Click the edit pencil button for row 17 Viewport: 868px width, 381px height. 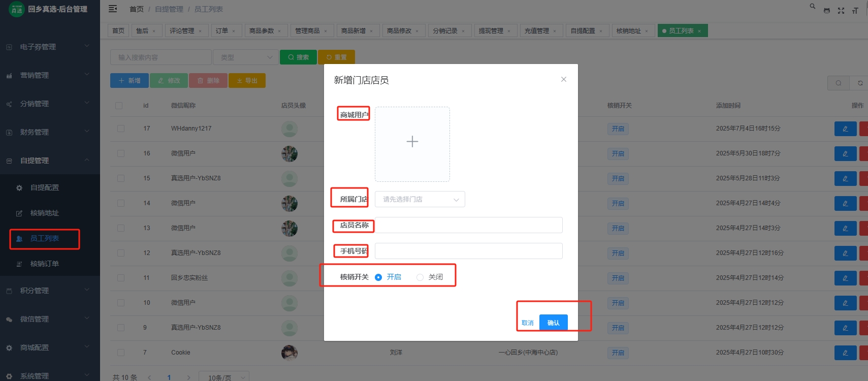[x=845, y=129]
